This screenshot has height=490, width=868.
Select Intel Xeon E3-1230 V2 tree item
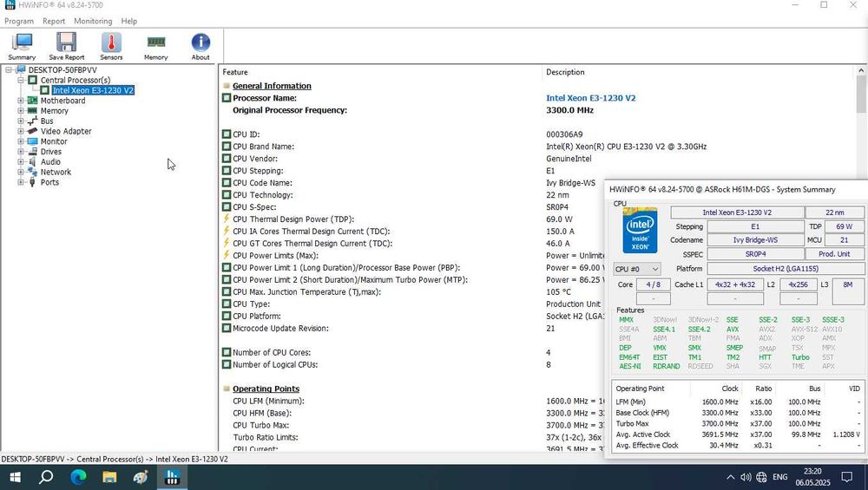93,90
